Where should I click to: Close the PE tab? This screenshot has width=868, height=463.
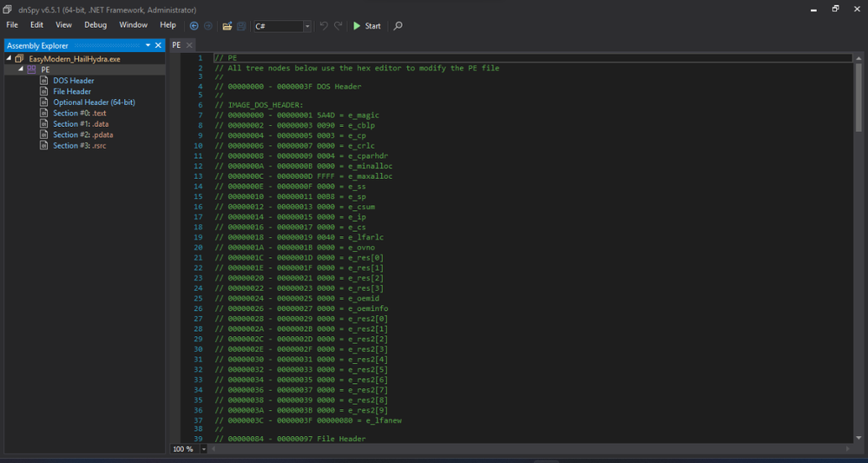point(189,44)
